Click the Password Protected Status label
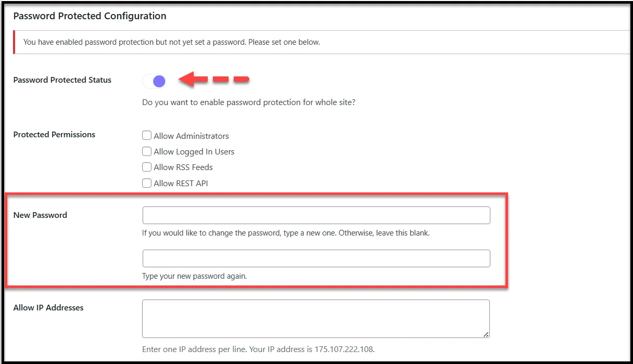633x364 pixels. 62,80
